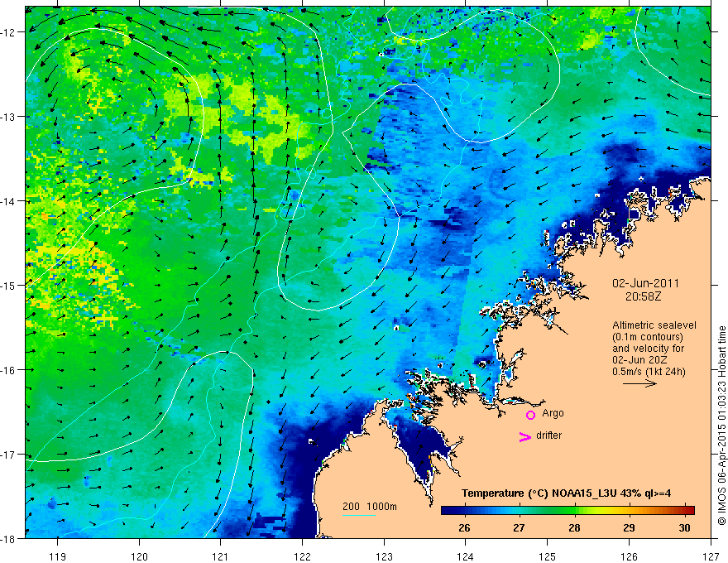Click longitude axis label '126'
The image size is (728, 563).
coord(629,556)
